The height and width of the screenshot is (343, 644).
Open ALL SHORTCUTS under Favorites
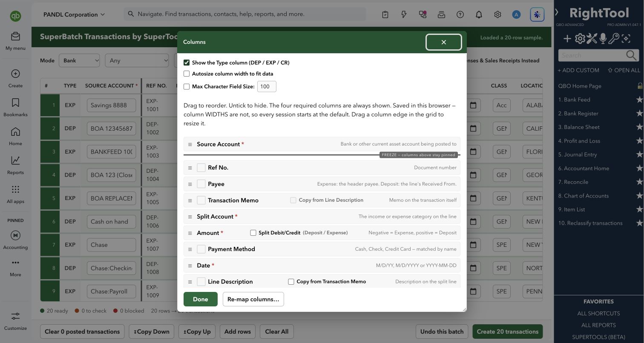[598, 313]
